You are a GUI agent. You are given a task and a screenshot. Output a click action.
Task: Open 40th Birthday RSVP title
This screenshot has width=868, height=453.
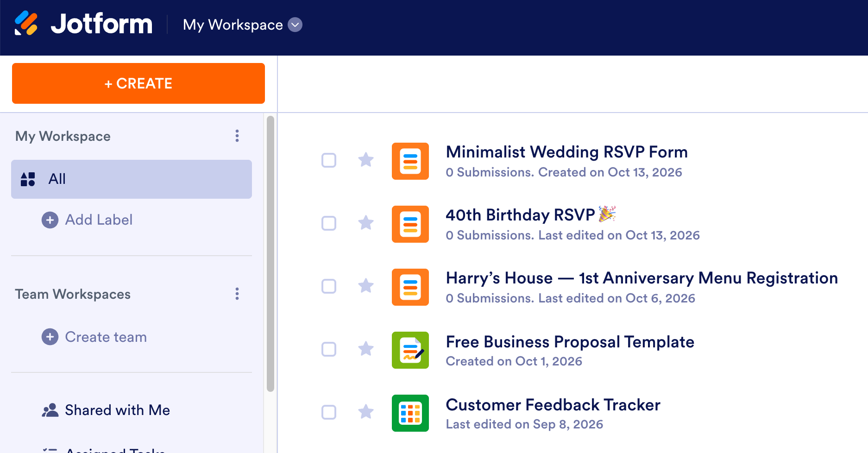tap(530, 215)
